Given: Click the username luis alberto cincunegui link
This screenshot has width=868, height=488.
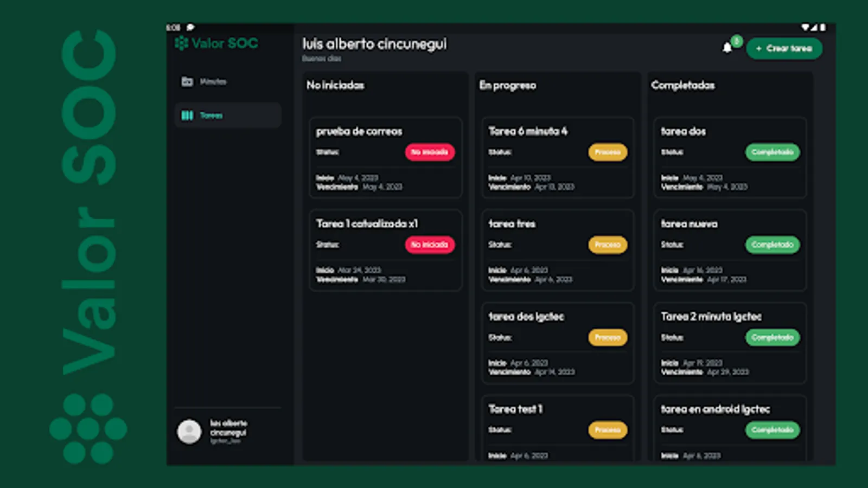Looking at the screenshot, I should (x=228, y=428).
